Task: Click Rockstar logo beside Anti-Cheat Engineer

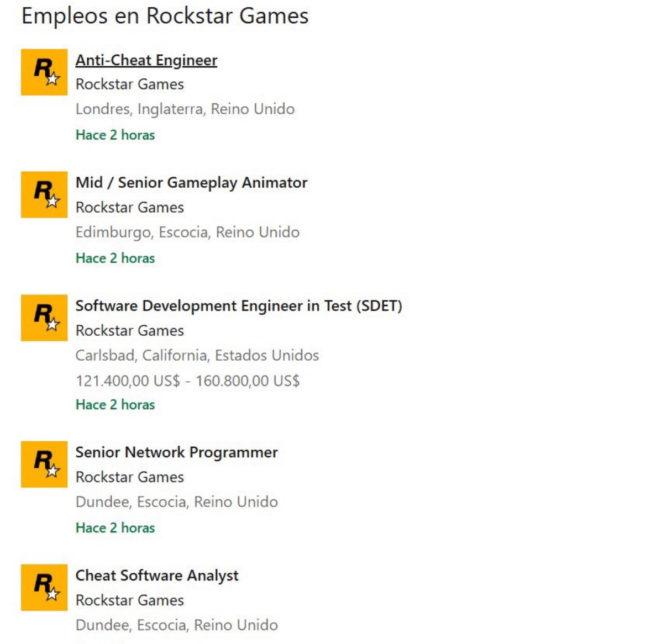Action: coord(44,72)
